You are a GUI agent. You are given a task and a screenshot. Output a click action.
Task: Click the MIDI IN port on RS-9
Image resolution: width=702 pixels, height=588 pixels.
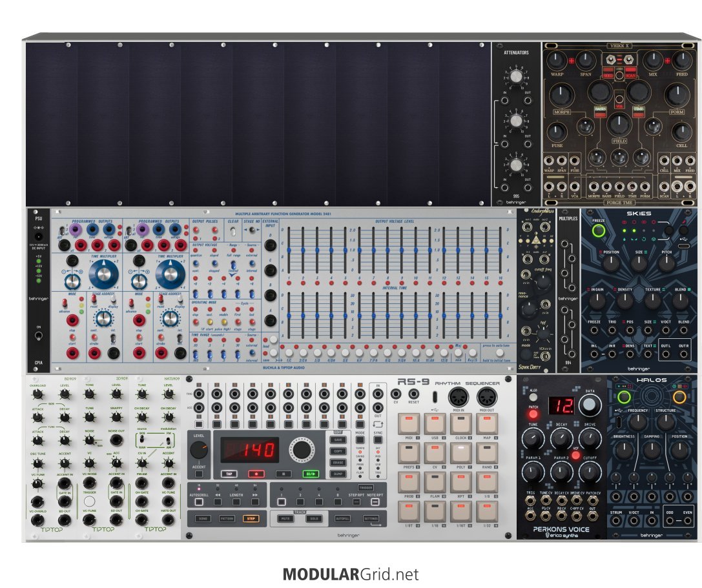[459, 398]
